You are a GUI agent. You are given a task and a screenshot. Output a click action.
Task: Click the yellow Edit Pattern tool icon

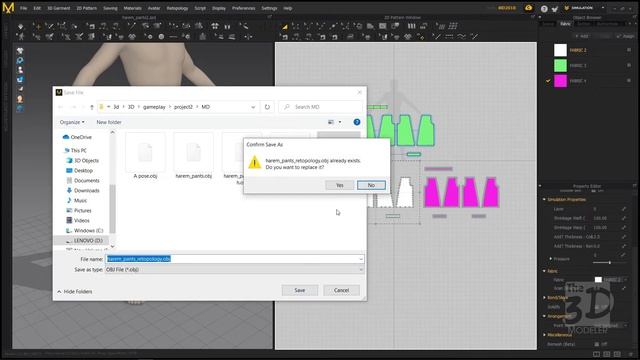[x=284, y=27]
